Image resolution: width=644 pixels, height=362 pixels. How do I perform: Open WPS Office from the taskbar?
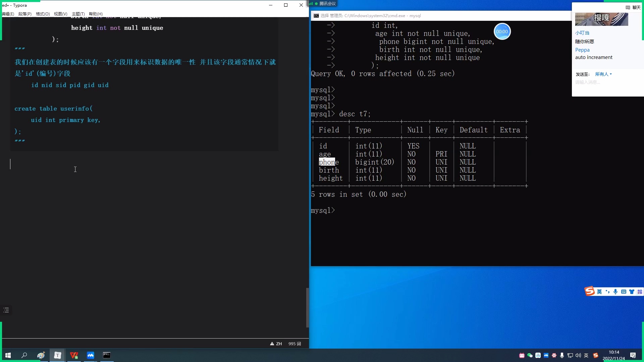pos(74,355)
